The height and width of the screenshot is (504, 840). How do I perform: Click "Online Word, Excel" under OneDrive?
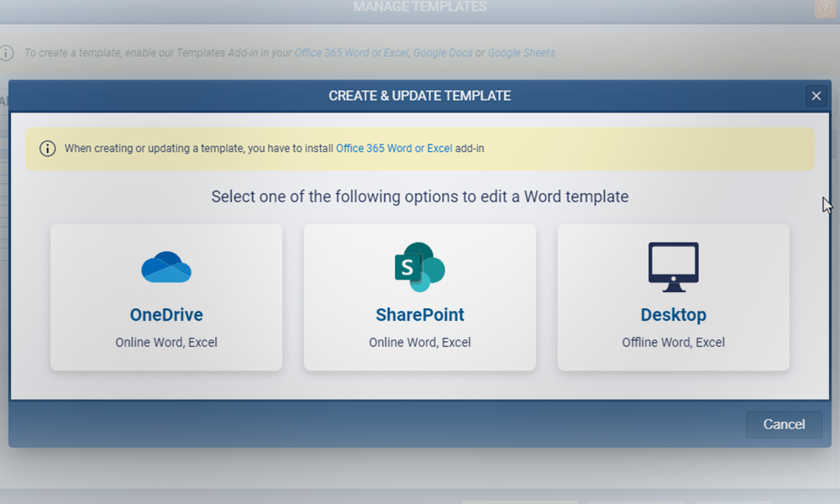pos(166,343)
